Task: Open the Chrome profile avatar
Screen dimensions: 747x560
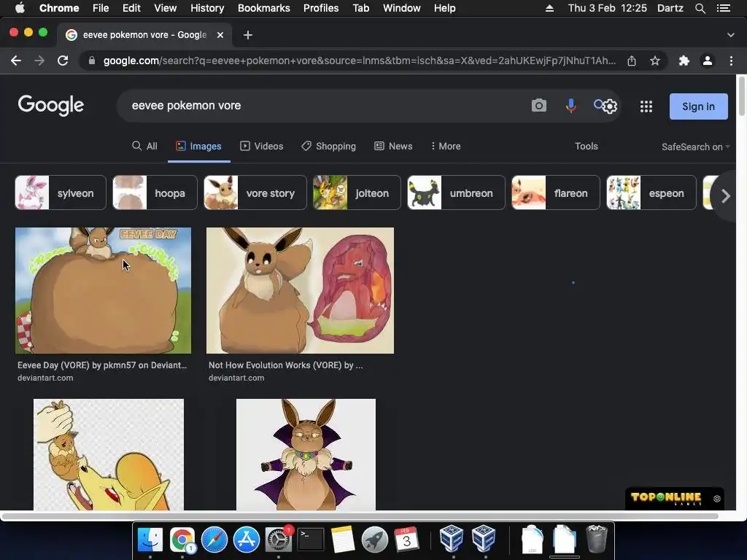Action: pos(708,61)
